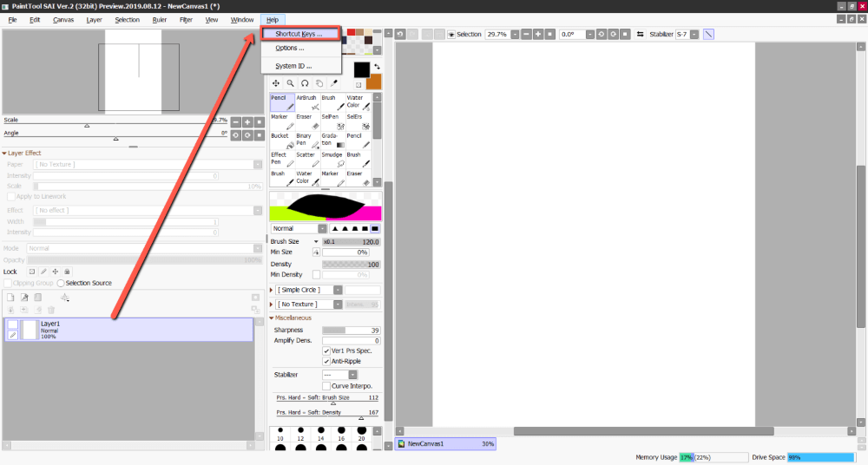Image resolution: width=868 pixels, height=465 pixels.
Task: Toggle Selection display checkbox in toolbar
Action: 451,35
